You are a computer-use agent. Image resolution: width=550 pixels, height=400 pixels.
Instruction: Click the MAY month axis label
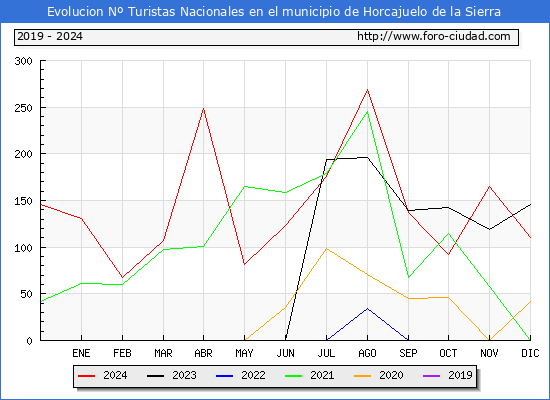[244, 353]
